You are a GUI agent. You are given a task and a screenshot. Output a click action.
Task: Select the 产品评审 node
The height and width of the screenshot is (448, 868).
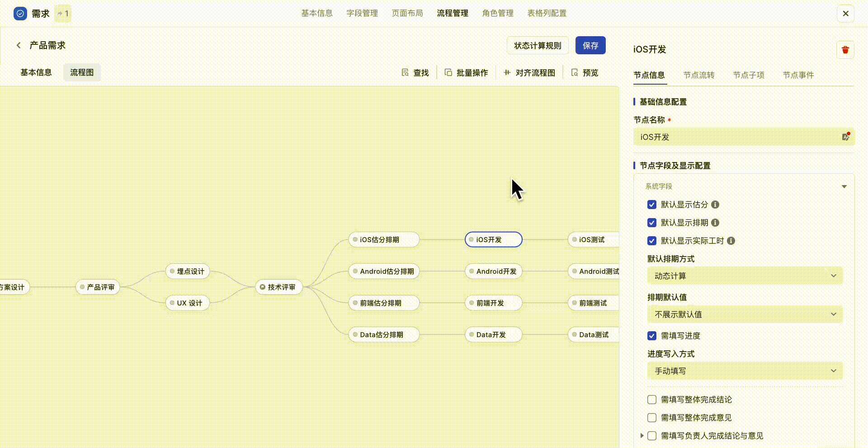point(98,287)
